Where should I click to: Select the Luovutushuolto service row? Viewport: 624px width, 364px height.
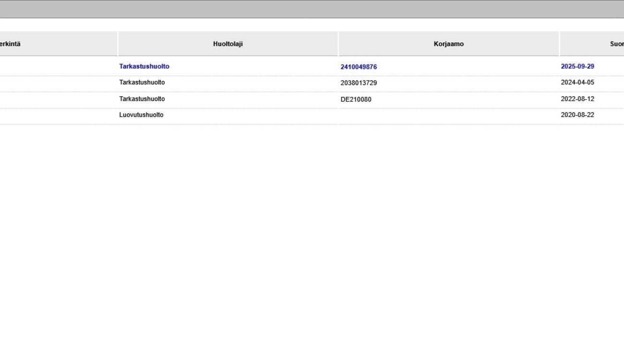tap(141, 115)
